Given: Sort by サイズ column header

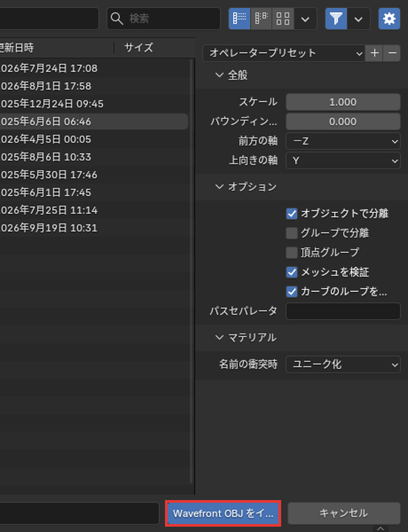Looking at the screenshot, I should (139, 48).
